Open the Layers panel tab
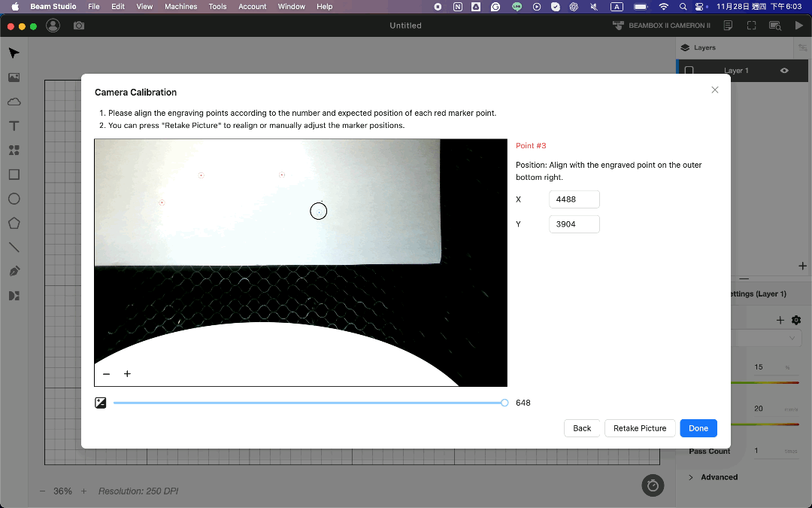Screen dimensions: 812x508 [698, 47]
